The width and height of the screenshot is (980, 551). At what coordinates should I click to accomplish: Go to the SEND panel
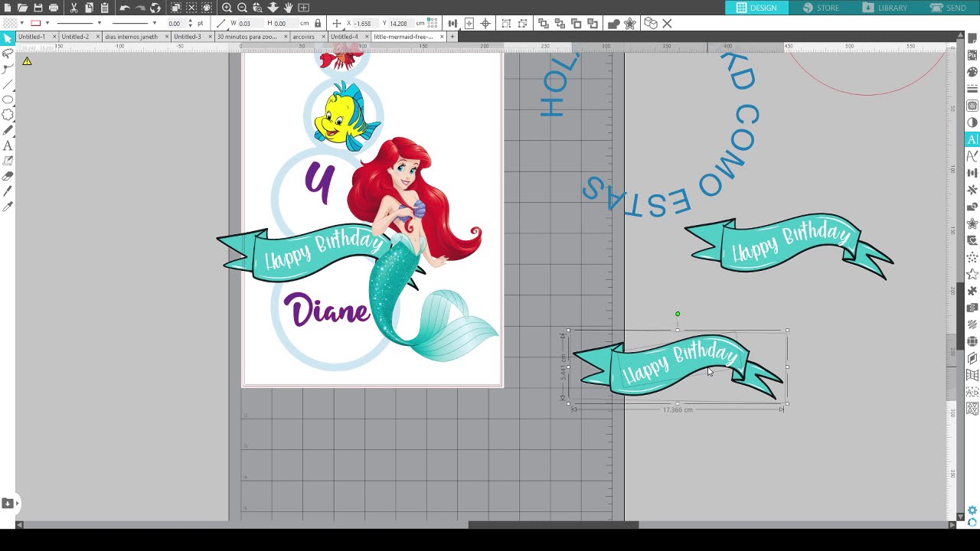click(948, 8)
